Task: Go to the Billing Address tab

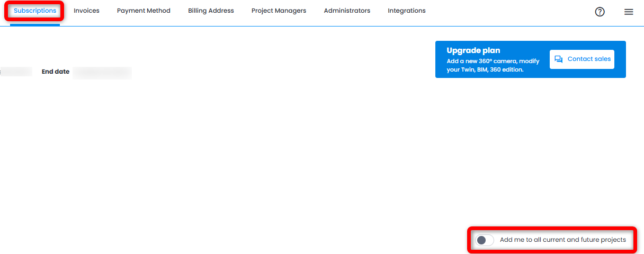Action: coord(211,11)
